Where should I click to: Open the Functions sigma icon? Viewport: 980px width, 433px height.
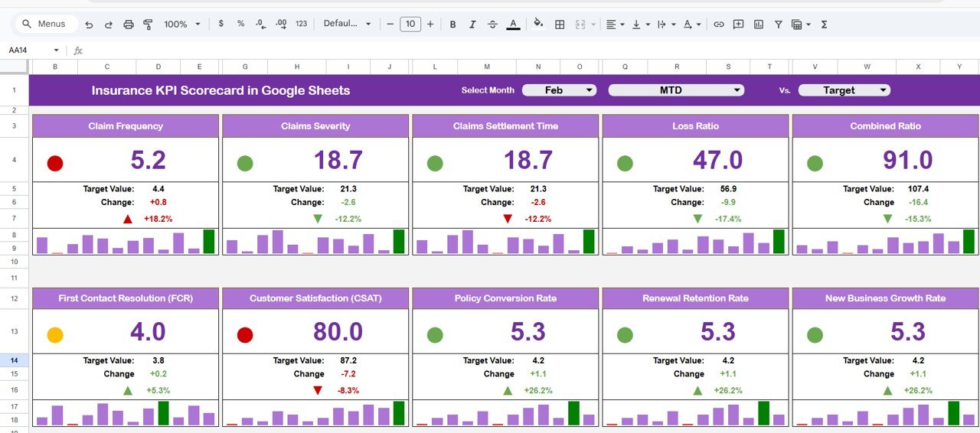(825, 24)
